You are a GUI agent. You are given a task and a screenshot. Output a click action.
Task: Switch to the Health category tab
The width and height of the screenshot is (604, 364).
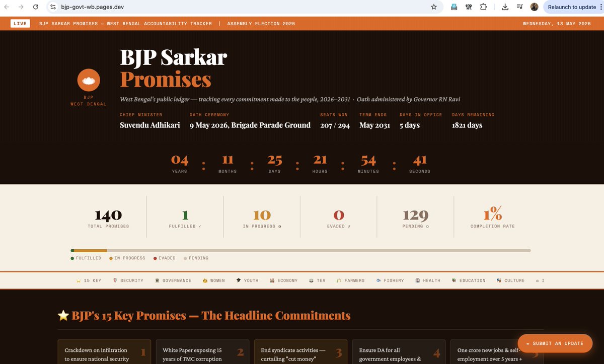428,280
